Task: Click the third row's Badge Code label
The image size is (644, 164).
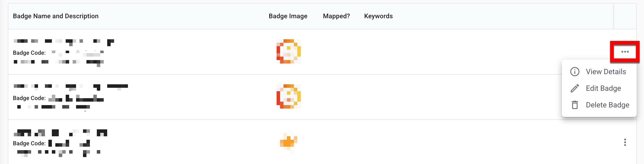Action: [29, 143]
